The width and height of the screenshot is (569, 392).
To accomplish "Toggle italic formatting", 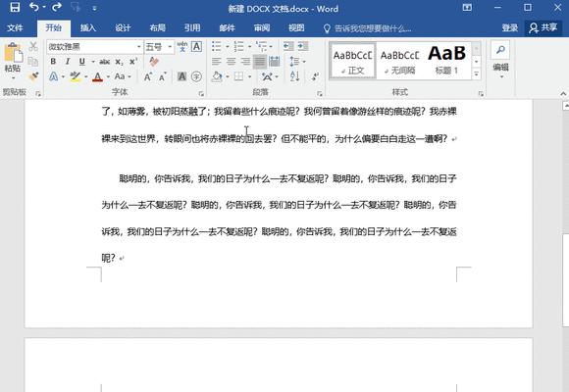I will (68, 62).
